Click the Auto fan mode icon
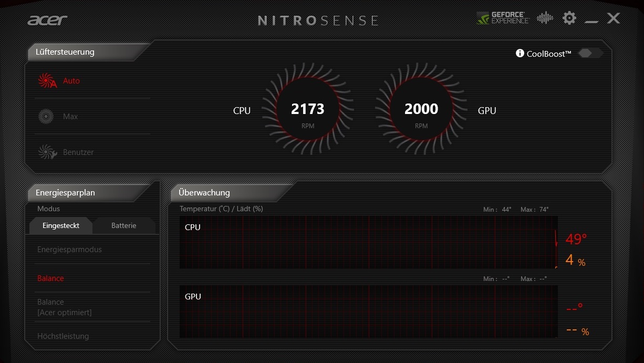Screen dimensions: 644x363 47,81
